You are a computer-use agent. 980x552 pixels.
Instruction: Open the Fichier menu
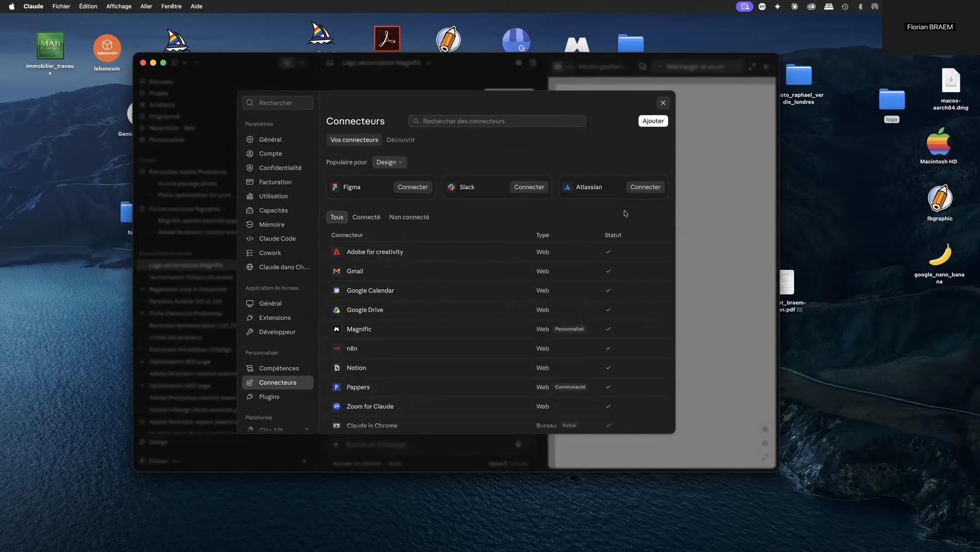pos(61,7)
